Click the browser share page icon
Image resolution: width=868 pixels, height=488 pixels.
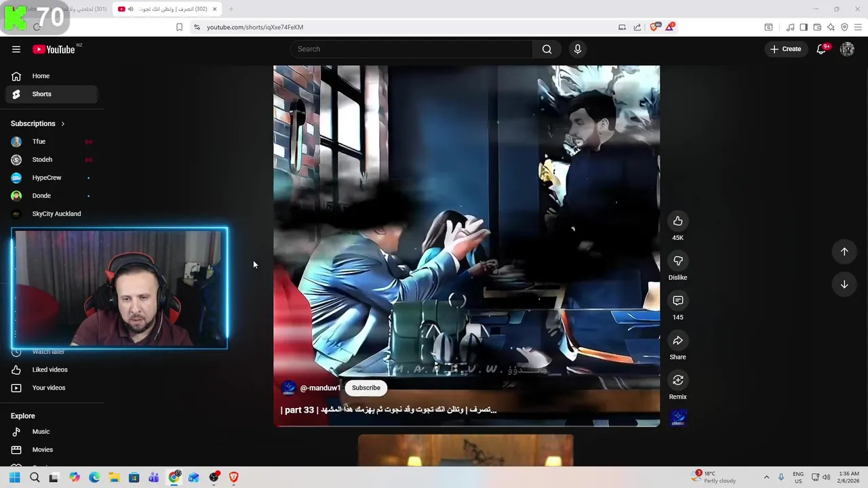pos(637,27)
